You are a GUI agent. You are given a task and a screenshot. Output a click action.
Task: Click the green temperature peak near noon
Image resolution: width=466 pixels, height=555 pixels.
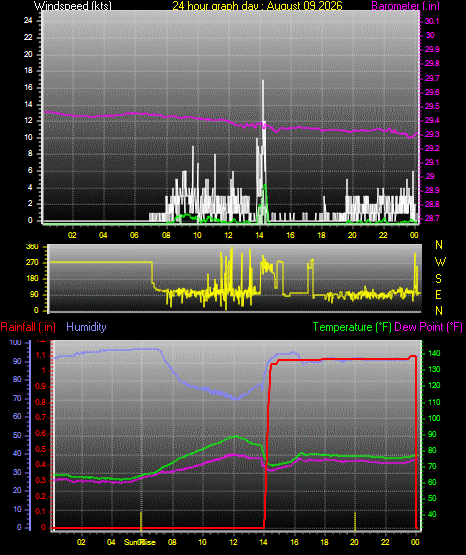[236, 436]
